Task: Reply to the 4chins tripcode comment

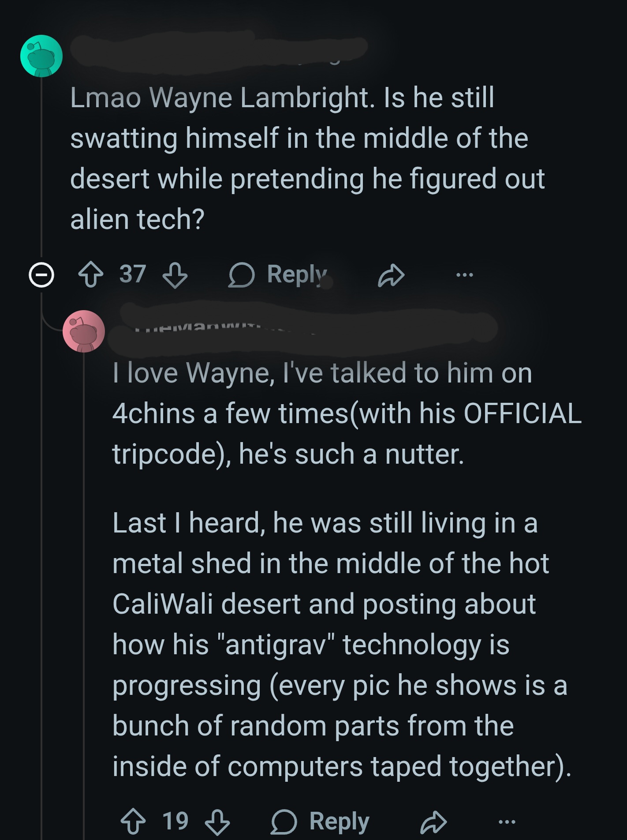Action: [321, 822]
